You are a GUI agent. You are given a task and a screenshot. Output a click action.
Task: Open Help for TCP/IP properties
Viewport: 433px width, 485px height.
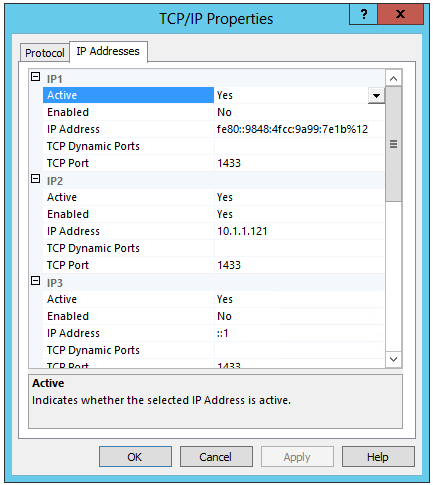378,457
